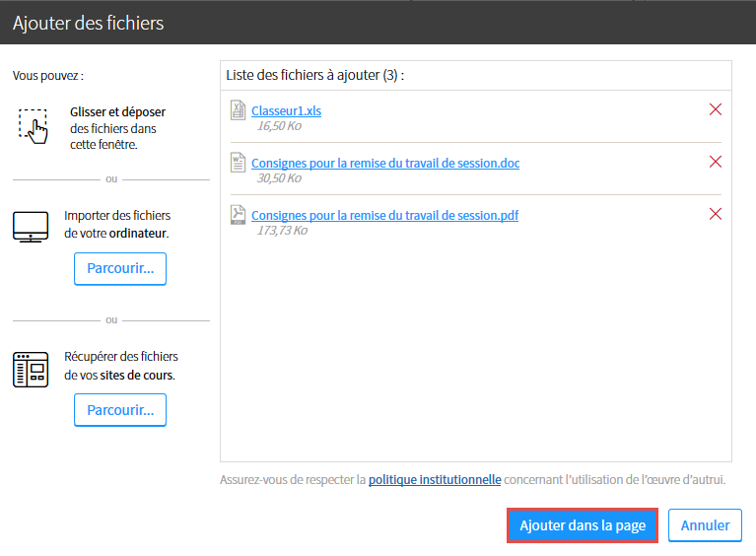
Task: Click the PDF file icon for Consignes .pdf
Action: pos(238,215)
